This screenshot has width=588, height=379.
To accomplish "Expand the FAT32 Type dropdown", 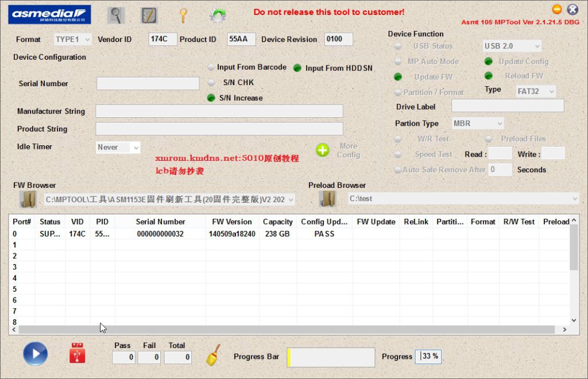I will point(535,91).
